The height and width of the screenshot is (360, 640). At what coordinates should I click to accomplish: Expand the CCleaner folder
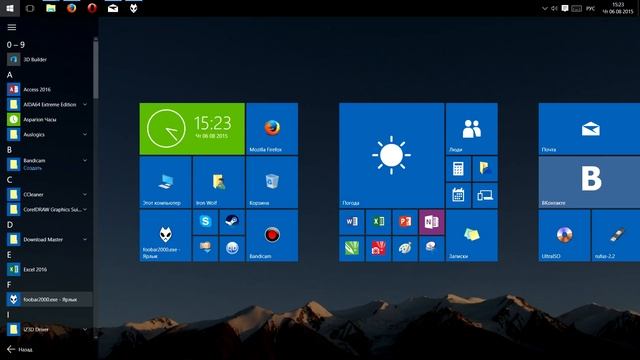84,194
